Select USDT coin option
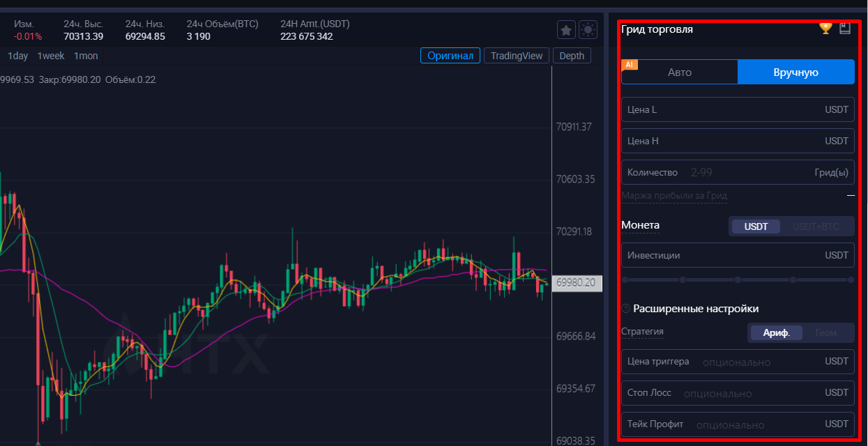Viewport: 868px width, 446px height. click(756, 226)
